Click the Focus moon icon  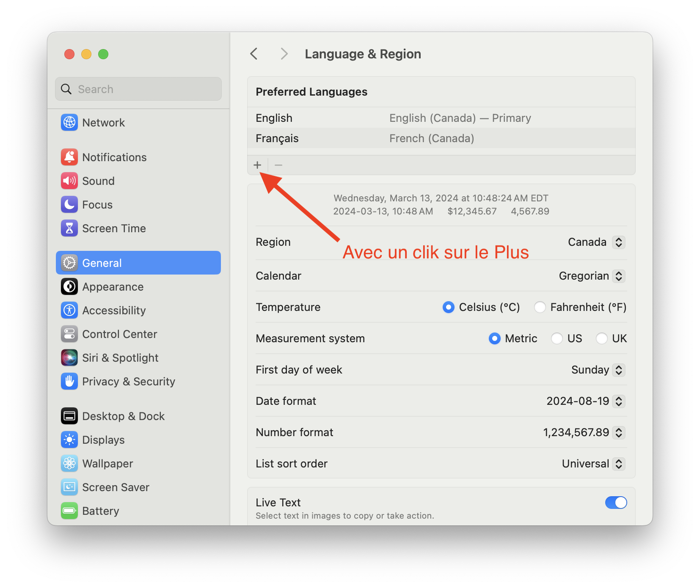pyautogui.click(x=69, y=205)
